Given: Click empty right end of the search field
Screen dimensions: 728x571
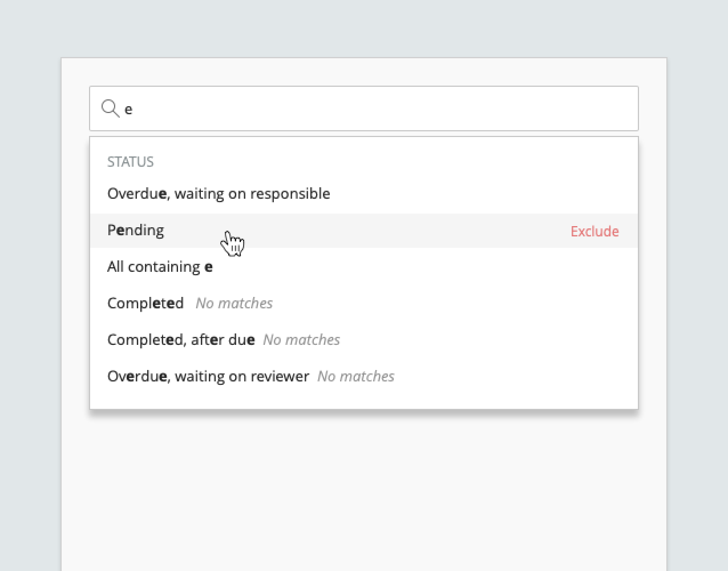Looking at the screenshot, I should click(571, 108).
